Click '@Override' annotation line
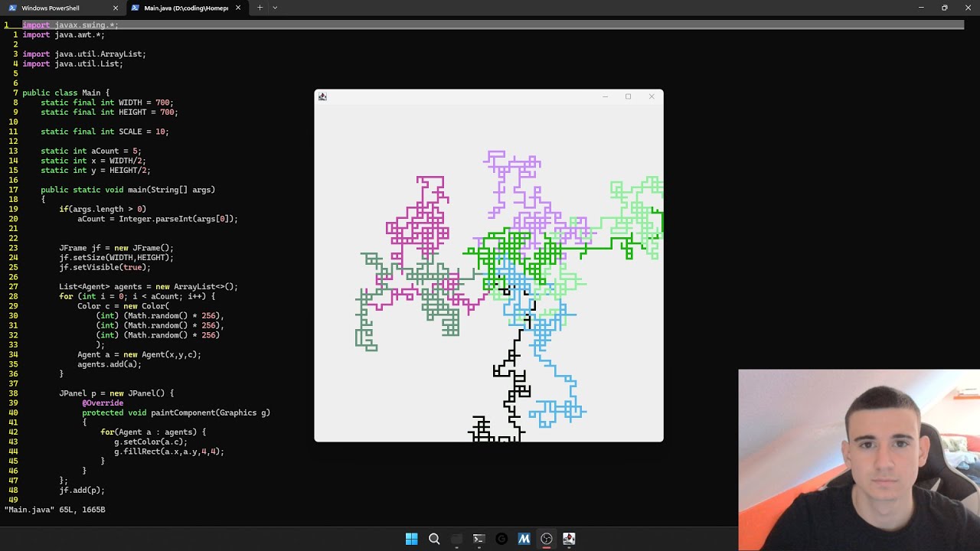The image size is (980, 551). pyautogui.click(x=103, y=403)
